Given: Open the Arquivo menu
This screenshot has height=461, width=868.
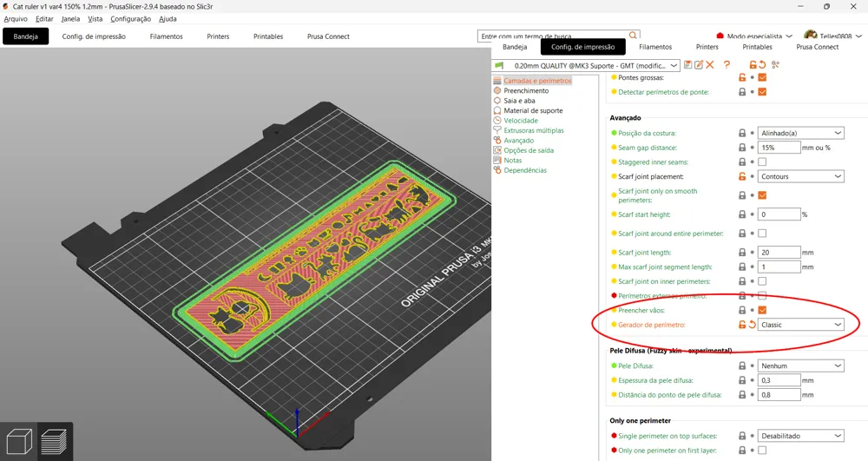Looking at the screenshot, I should [x=16, y=19].
